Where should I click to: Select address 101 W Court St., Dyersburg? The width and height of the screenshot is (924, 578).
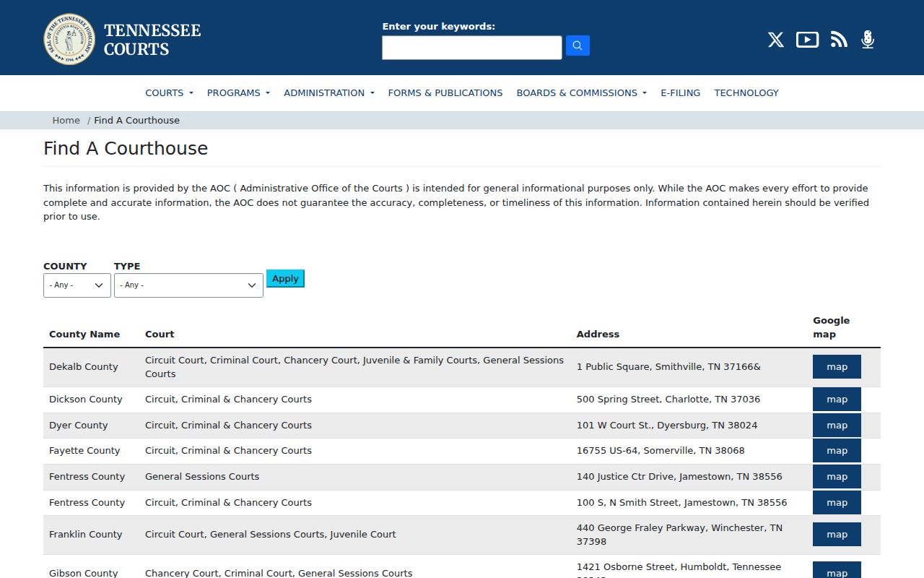pos(667,425)
